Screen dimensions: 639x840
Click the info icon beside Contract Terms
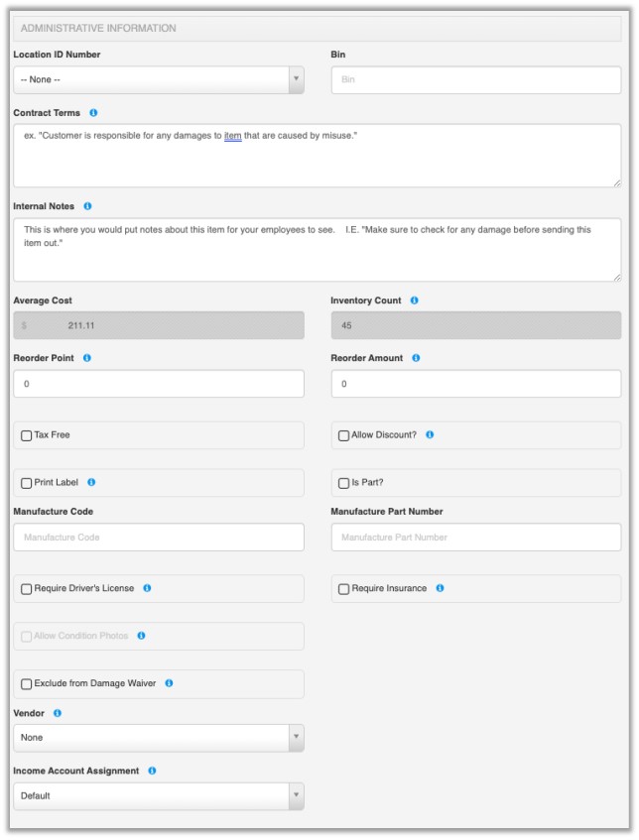point(93,113)
